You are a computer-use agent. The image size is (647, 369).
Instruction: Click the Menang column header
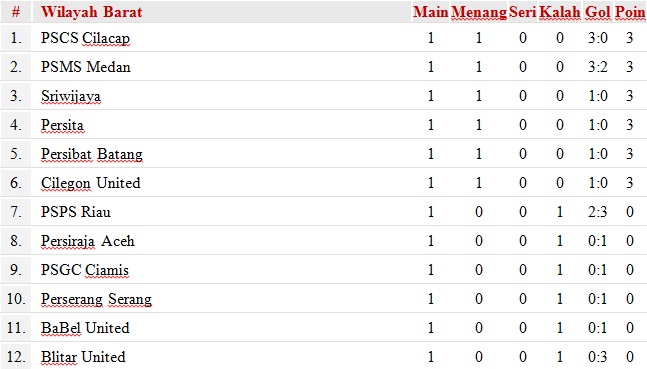[479, 12]
